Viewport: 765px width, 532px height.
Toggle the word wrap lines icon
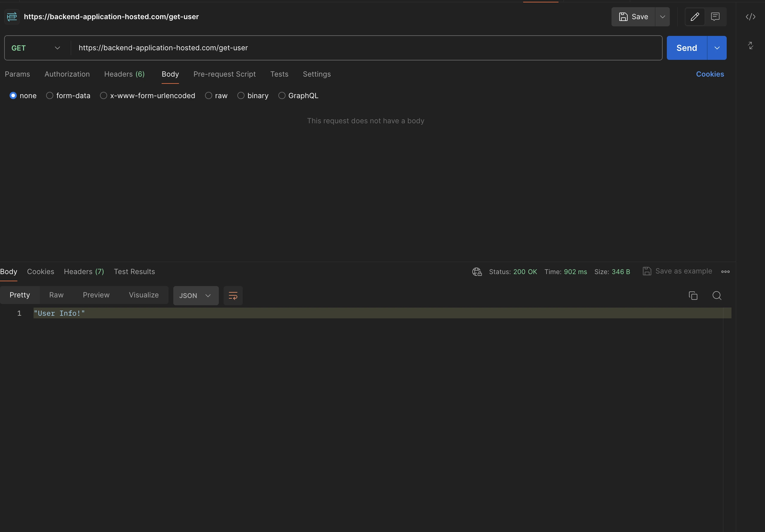tap(233, 296)
